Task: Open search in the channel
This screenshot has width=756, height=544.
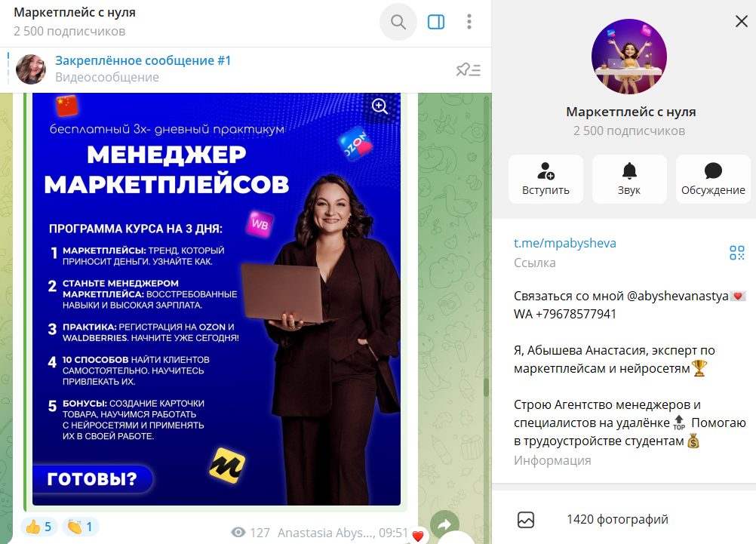Action: (x=398, y=22)
